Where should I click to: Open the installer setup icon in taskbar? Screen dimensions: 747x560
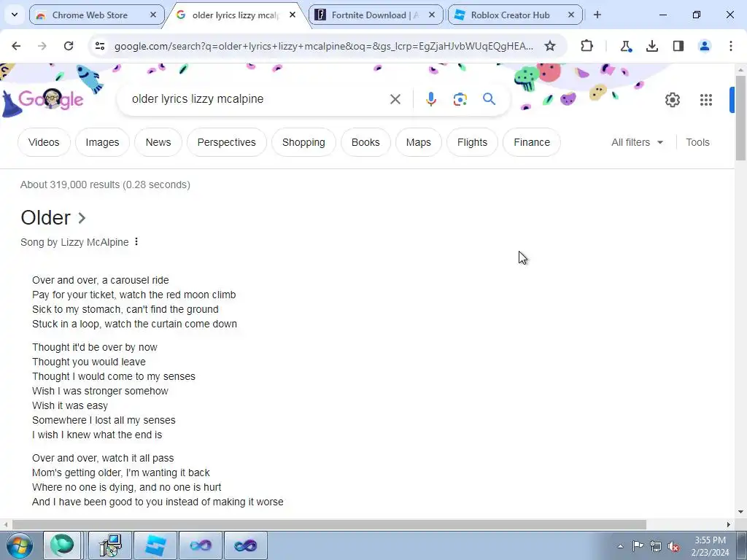point(110,545)
